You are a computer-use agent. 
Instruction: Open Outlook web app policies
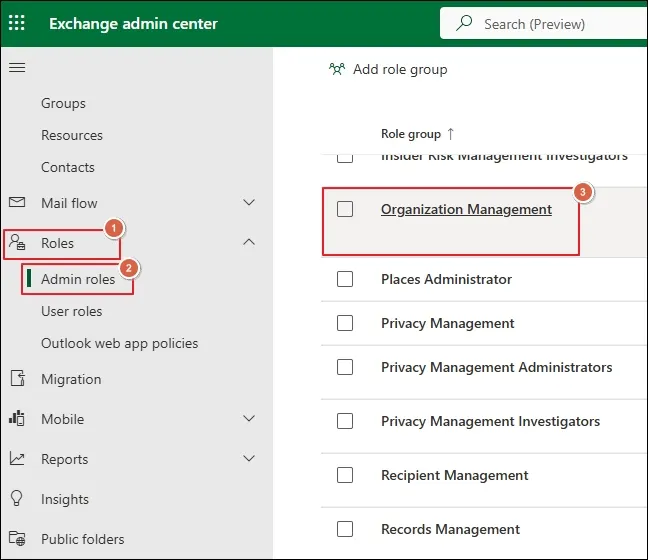pos(119,343)
